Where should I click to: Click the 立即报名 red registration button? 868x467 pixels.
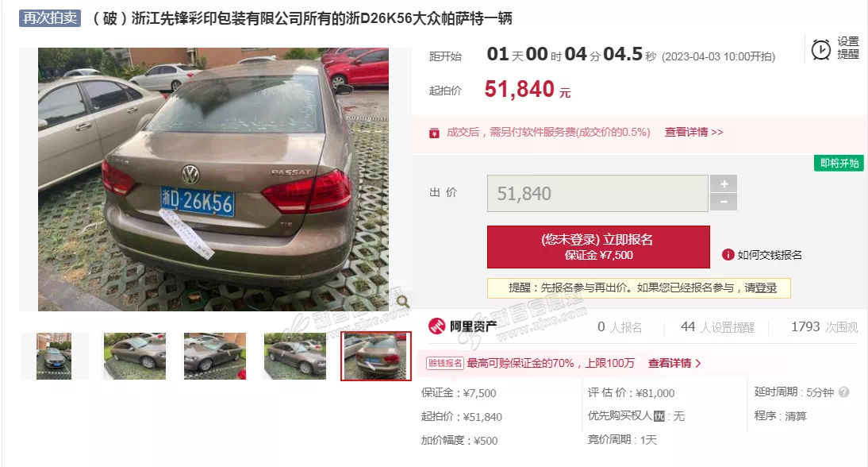[x=598, y=247]
